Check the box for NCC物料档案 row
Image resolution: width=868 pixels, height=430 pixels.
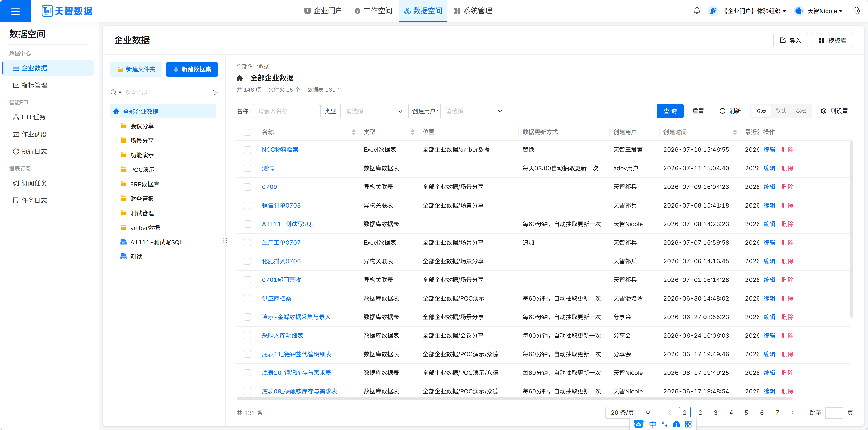pyautogui.click(x=247, y=149)
